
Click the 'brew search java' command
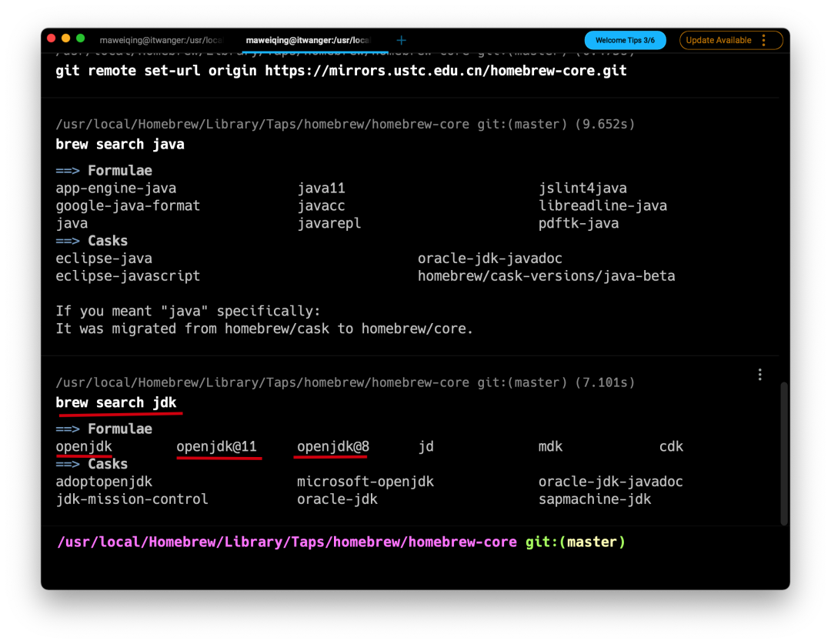pos(120,144)
